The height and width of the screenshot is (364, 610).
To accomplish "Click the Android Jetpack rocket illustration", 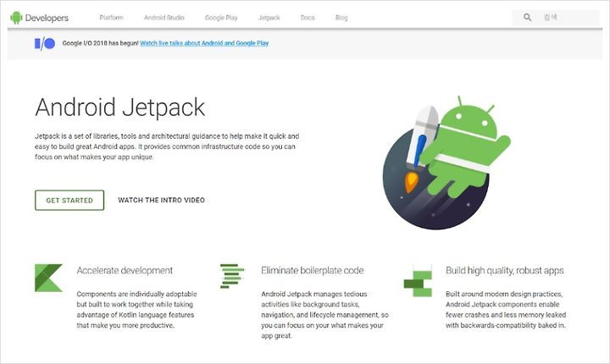I will pyautogui.click(x=446, y=163).
